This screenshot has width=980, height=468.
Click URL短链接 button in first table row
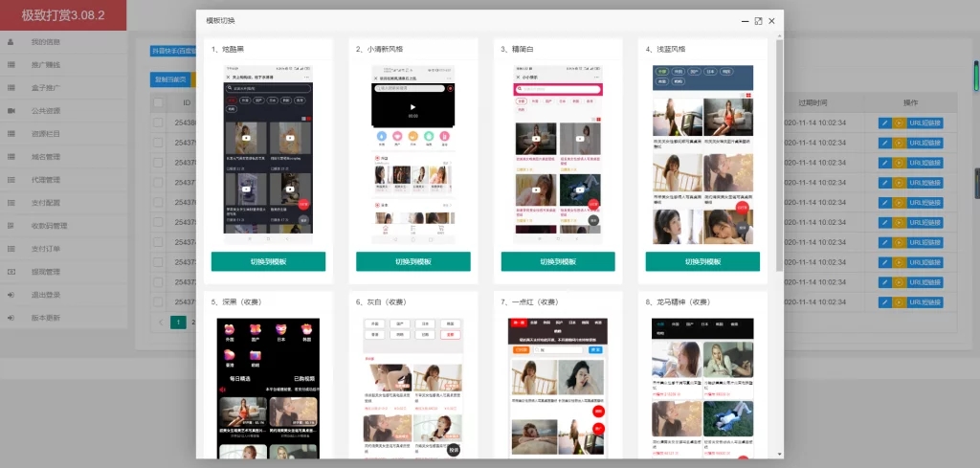pyautogui.click(x=925, y=123)
